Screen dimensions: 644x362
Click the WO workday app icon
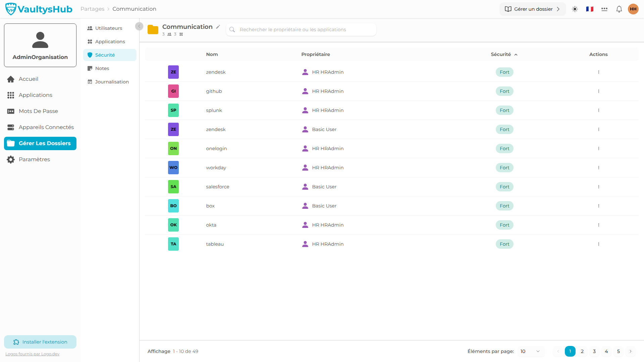(173, 168)
